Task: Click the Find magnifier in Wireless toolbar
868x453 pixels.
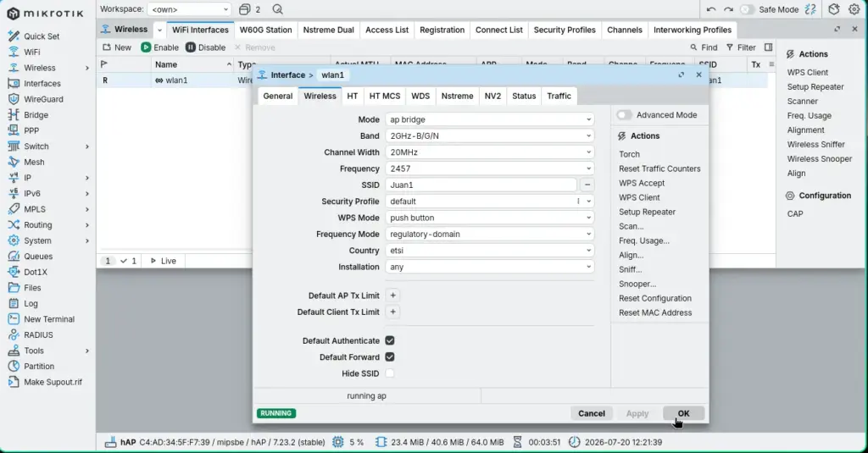Action: [704, 47]
